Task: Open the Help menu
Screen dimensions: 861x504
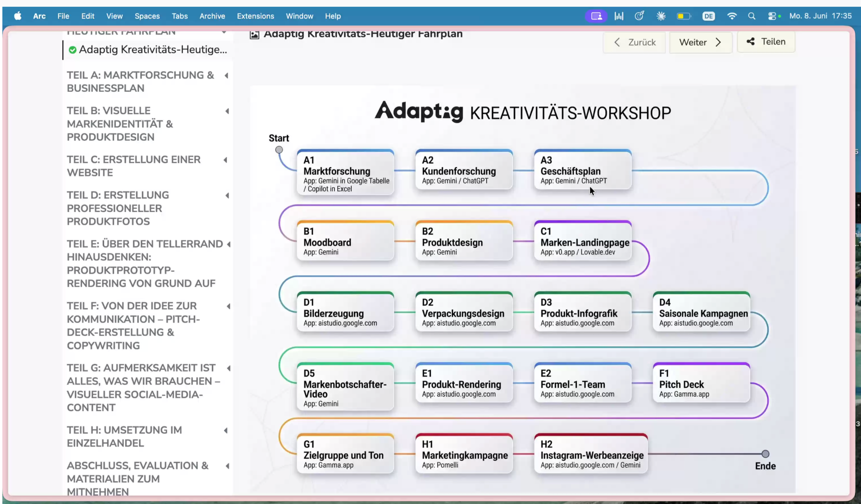Action: tap(333, 16)
